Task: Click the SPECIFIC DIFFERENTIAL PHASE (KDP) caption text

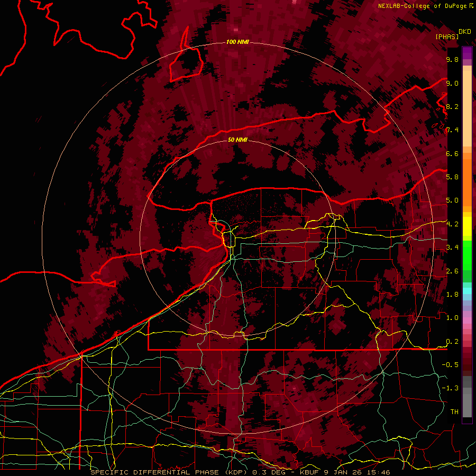Action: 169,472
